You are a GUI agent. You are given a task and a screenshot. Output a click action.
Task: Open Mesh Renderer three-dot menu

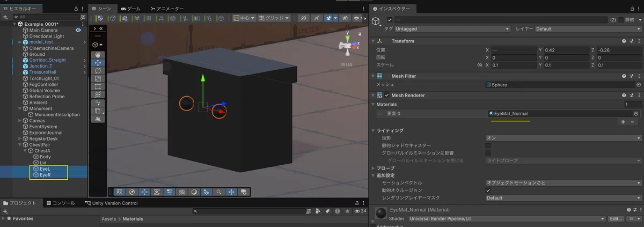639,95
